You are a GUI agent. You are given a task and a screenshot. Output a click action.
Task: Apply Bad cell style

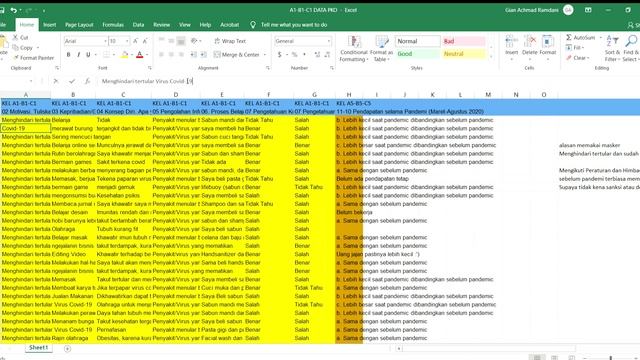464,41
